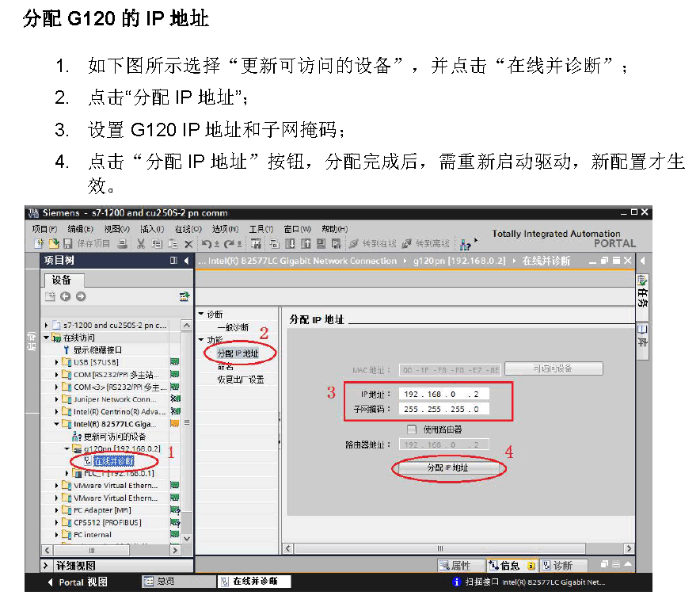Open the 插入(I) menu

(152, 229)
